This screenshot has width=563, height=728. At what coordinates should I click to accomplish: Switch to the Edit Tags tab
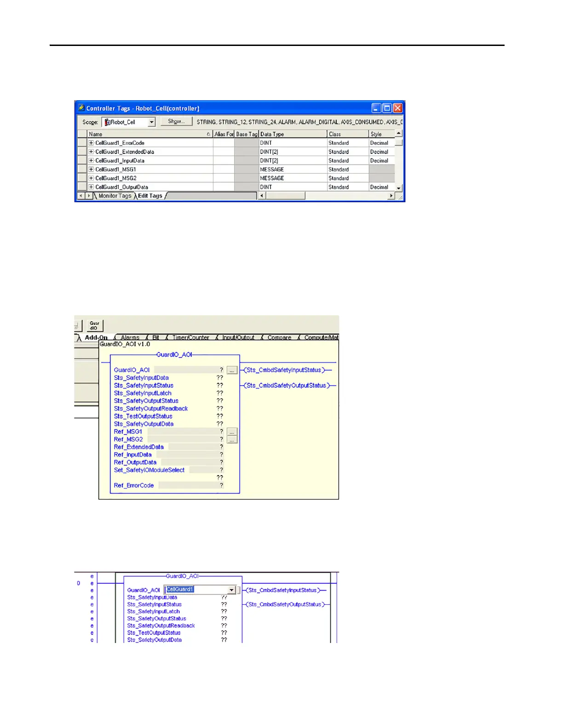coord(150,196)
